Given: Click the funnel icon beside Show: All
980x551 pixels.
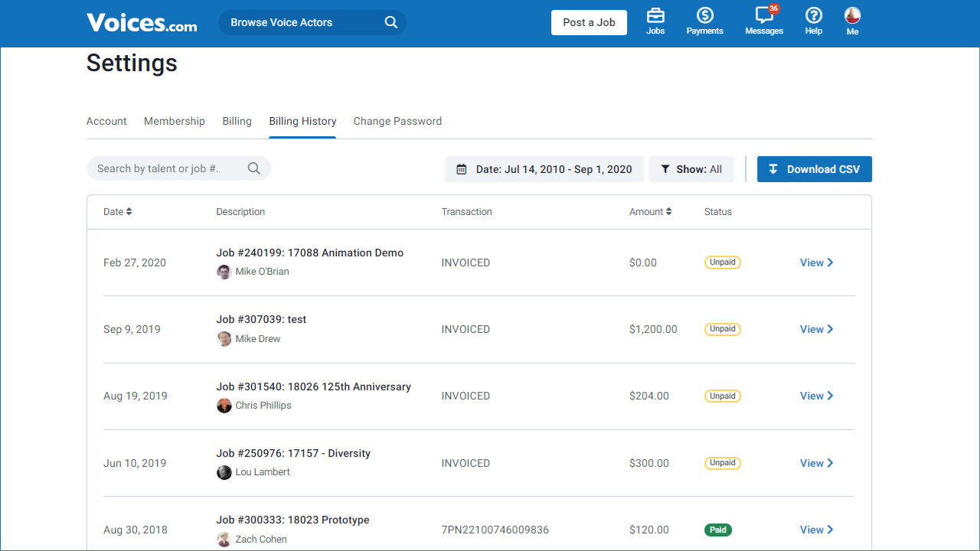Looking at the screenshot, I should pyautogui.click(x=665, y=168).
